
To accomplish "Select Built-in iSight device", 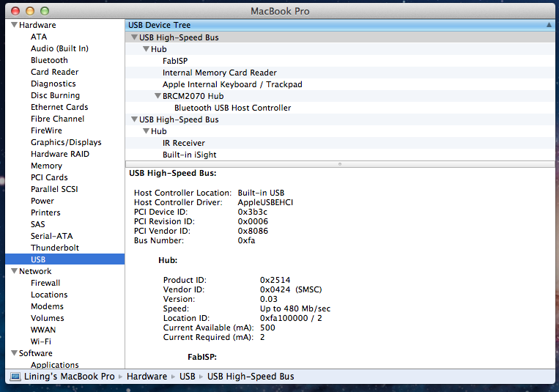I will (189, 155).
